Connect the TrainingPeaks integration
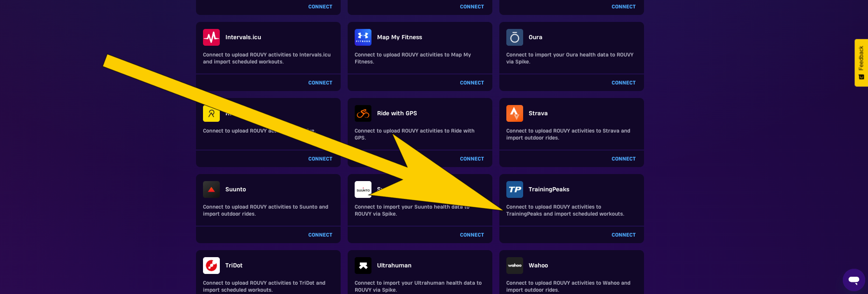 click(623, 235)
